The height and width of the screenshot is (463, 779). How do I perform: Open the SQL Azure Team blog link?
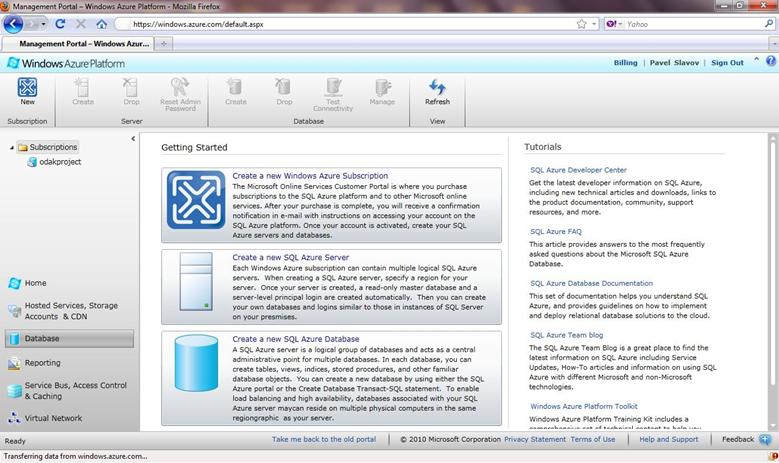click(566, 335)
